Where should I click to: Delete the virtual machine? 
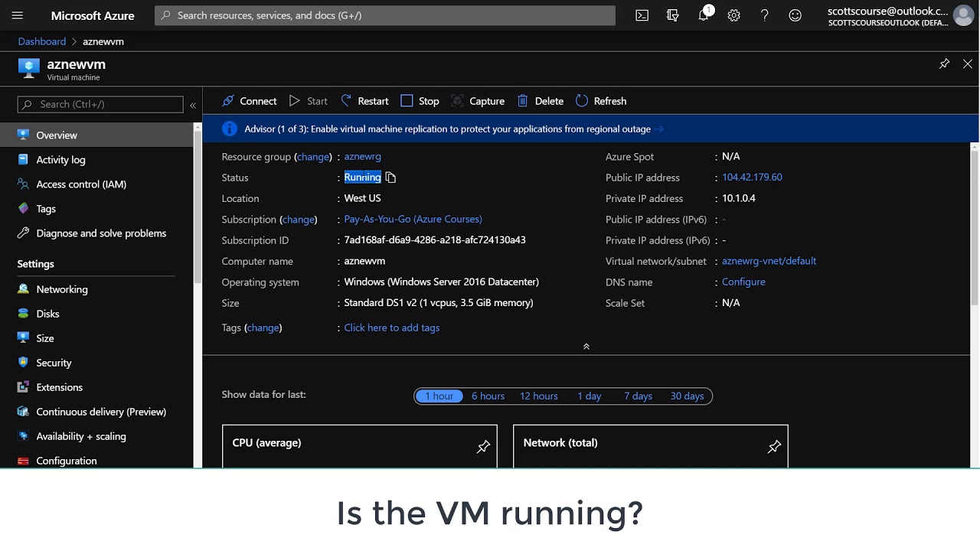coord(541,101)
